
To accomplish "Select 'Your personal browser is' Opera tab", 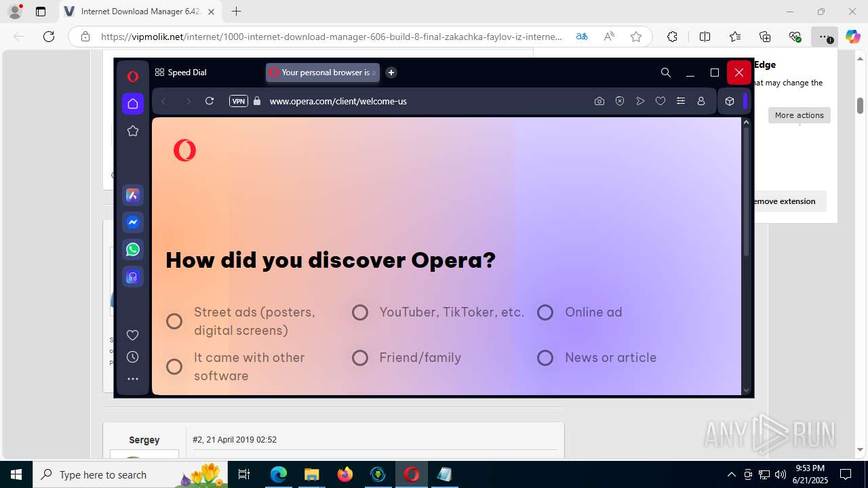I will (x=323, y=73).
